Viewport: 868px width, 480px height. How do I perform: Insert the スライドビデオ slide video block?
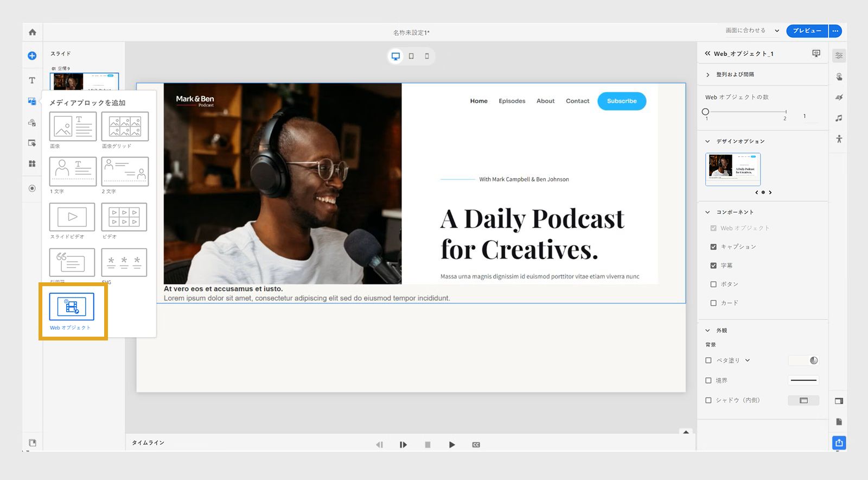pyautogui.click(x=72, y=217)
